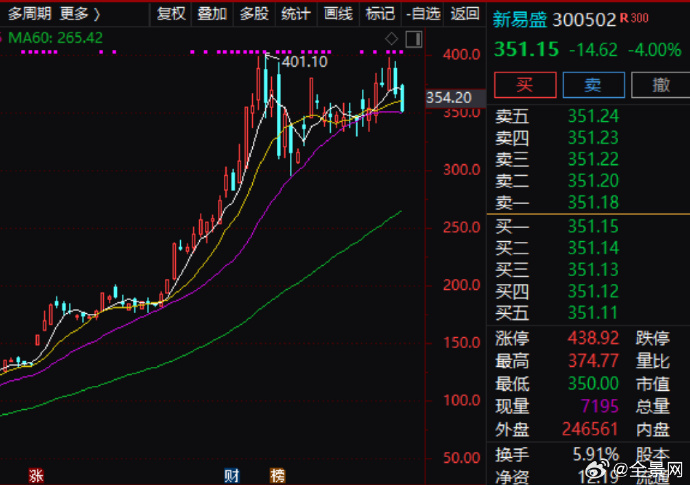
Task: Click the 250.0 price axis label
Action: pos(462,228)
